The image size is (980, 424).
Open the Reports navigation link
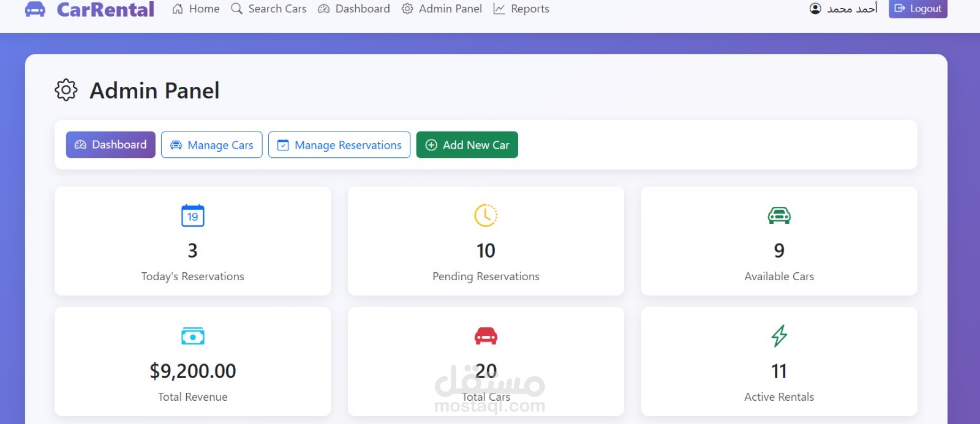(x=521, y=9)
